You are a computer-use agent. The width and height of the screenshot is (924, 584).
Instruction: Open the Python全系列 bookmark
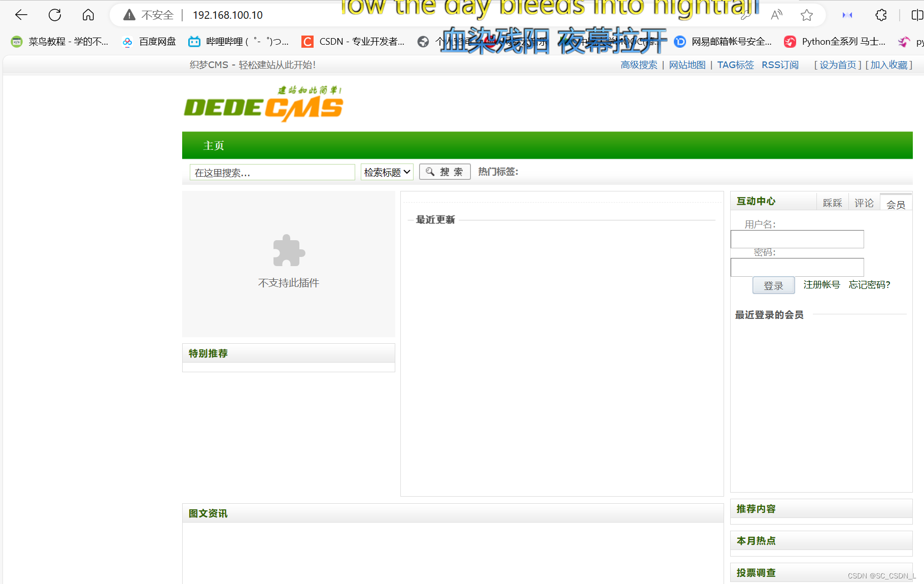[x=835, y=42]
